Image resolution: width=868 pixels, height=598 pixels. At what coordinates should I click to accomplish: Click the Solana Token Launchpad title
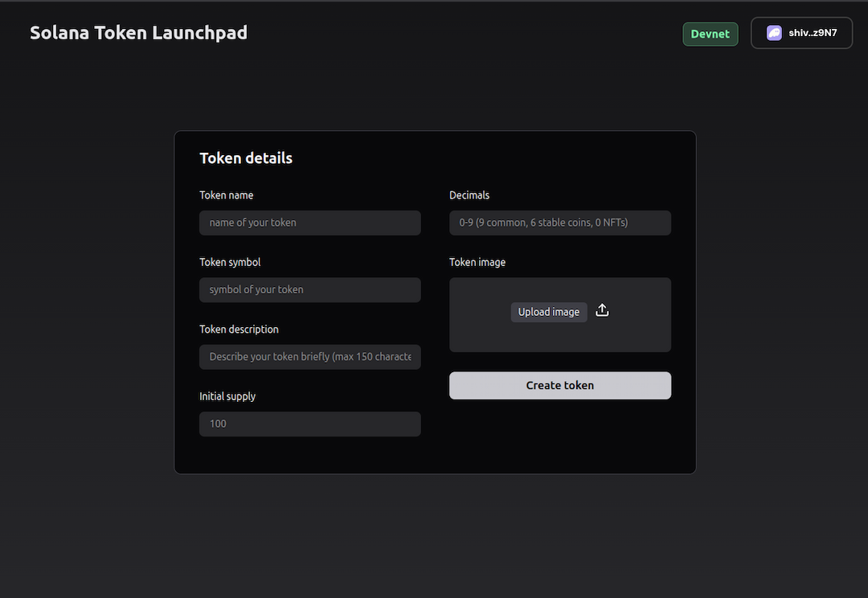click(138, 32)
